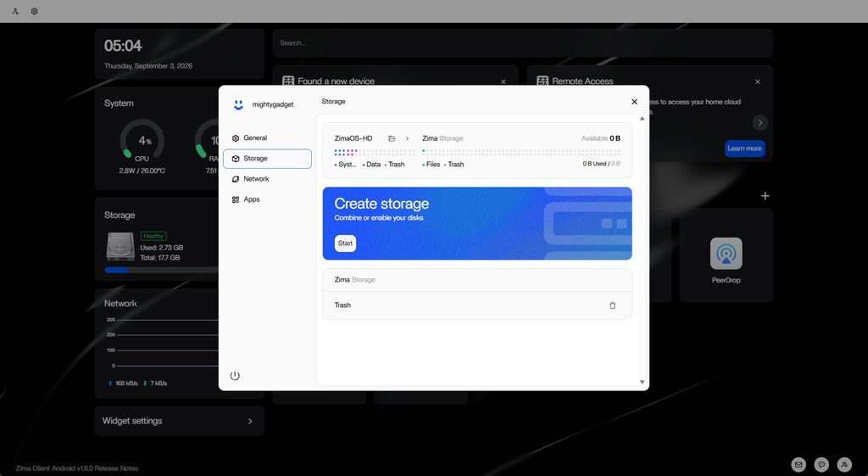Open the PeerDrop app

pos(726,254)
